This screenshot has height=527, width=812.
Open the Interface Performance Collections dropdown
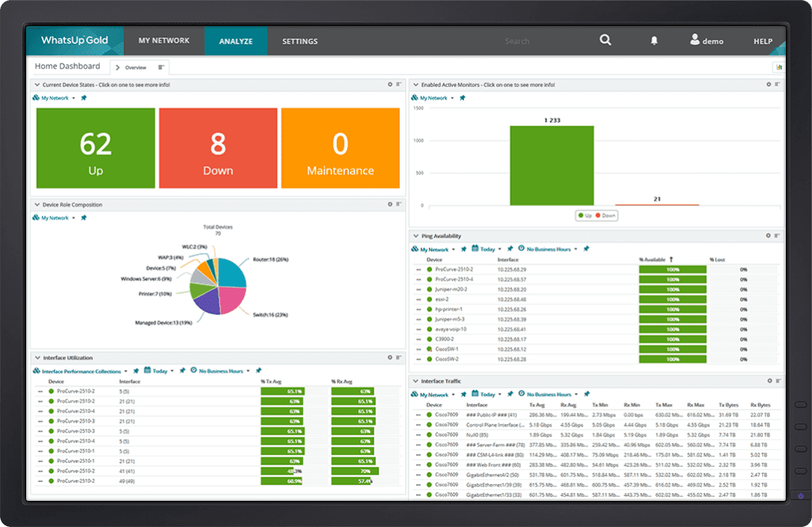tap(126, 370)
